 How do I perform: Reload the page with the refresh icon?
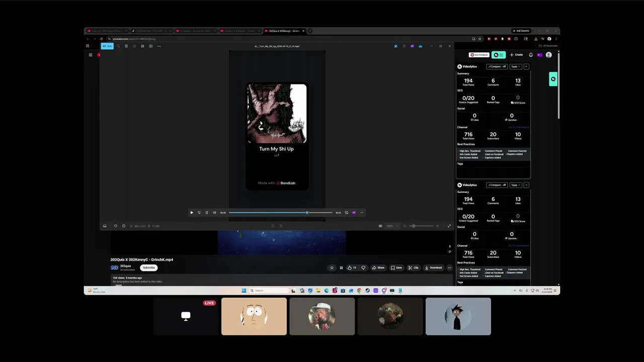tap(101, 39)
